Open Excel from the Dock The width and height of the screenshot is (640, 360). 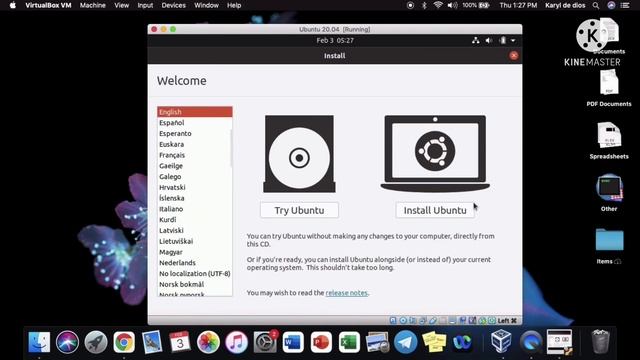349,342
